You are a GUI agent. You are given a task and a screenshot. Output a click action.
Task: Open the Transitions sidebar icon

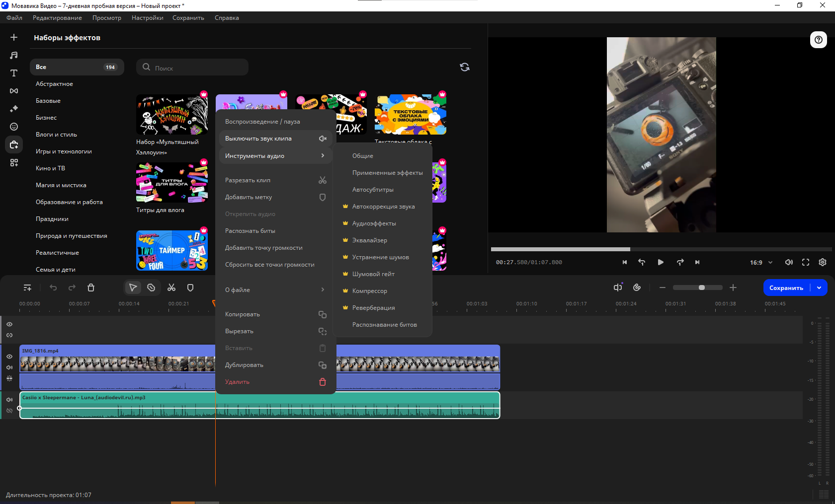(x=14, y=91)
